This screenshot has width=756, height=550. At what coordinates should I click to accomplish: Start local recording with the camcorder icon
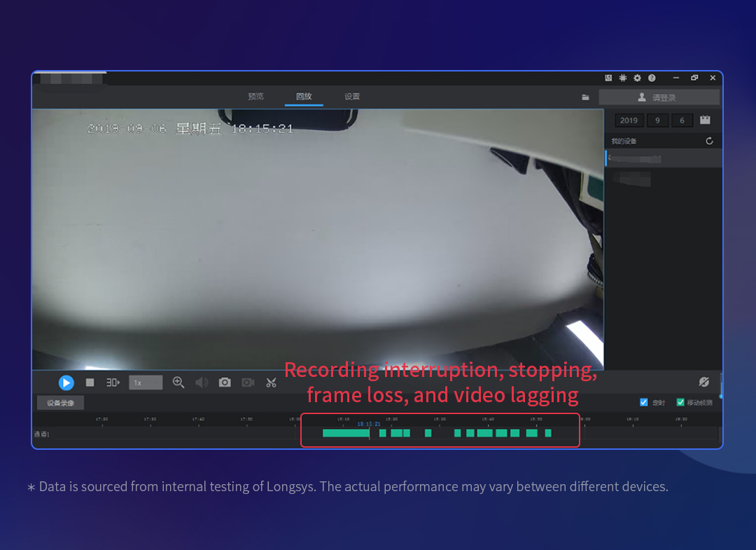(248, 383)
